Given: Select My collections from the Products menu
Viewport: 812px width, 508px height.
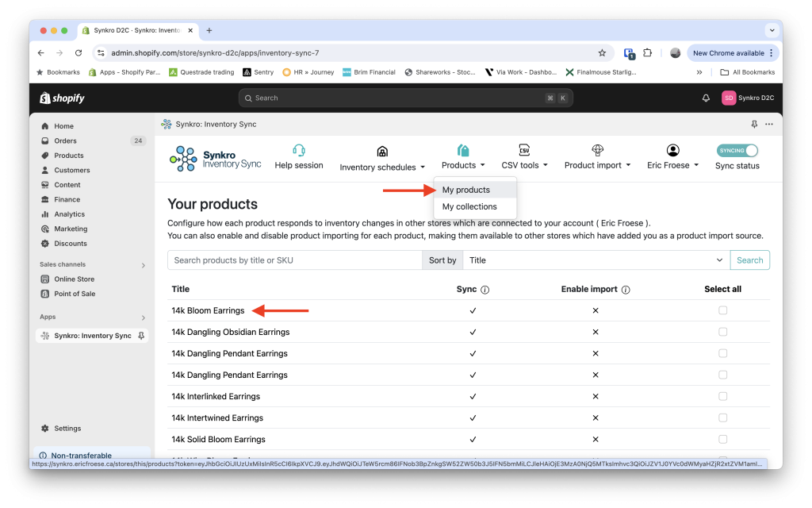Looking at the screenshot, I should pyautogui.click(x=468, y=206).
